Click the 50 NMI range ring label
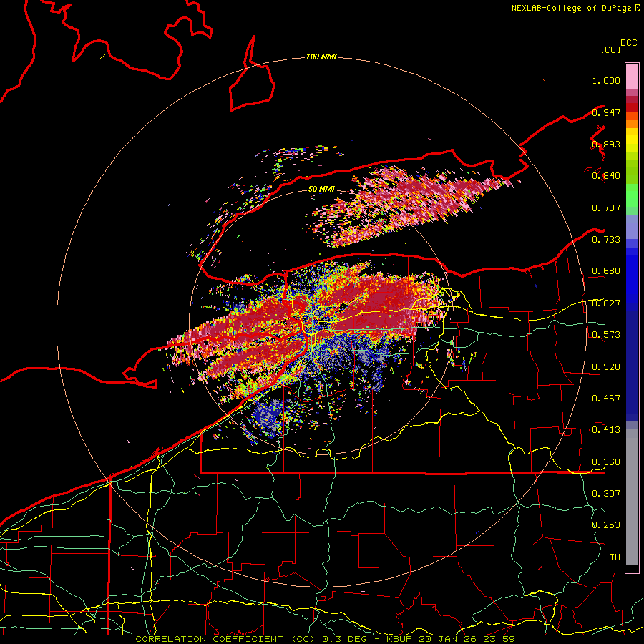 pyautogui.click(x=321, y=189)
